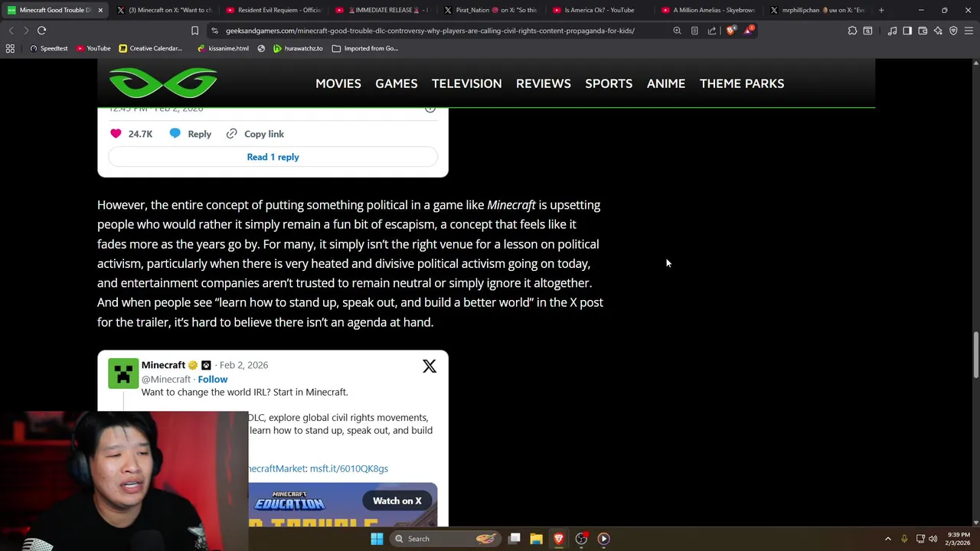Image resolution: width=980 pixels, height=551 pixels.
Task: Switch to the IMMEDIATE RELEASE tab
Action: pyautogui.click(x=383, y=10)
